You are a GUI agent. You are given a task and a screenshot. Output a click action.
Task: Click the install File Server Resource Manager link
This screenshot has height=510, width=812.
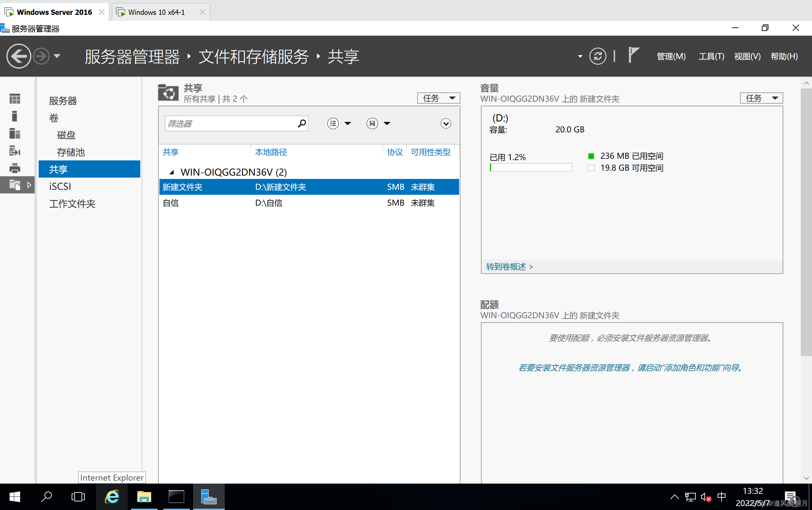(631, 367)
